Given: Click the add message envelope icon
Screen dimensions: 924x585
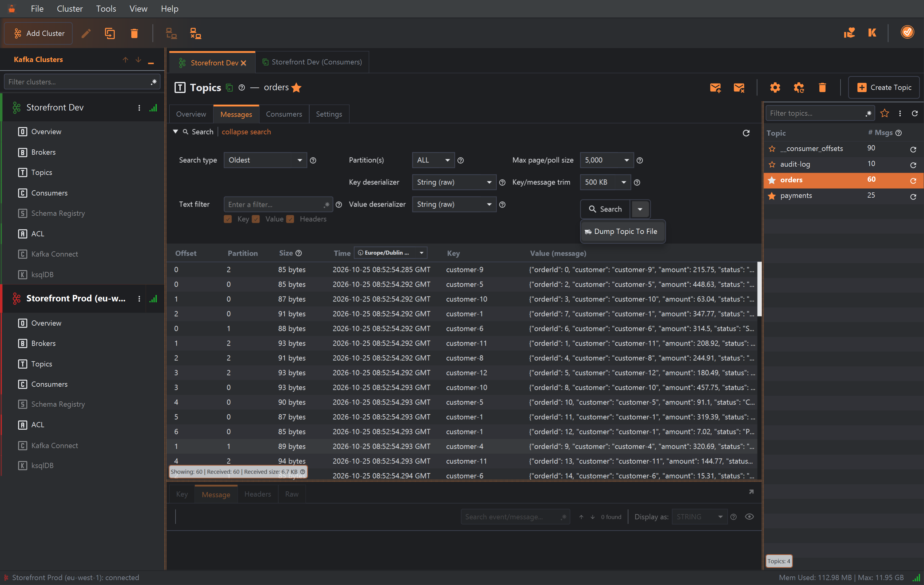Looking at the screenshot, I should pos(715,87).
